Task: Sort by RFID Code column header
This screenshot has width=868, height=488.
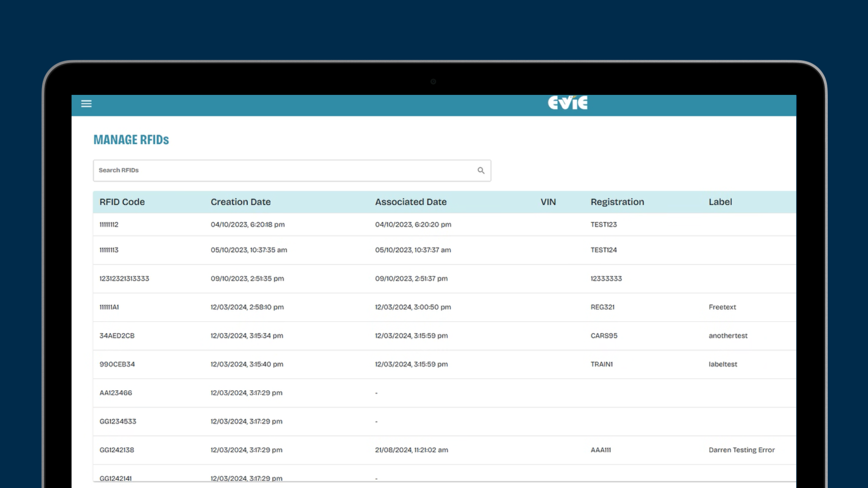Action: [x=122, y=202]
